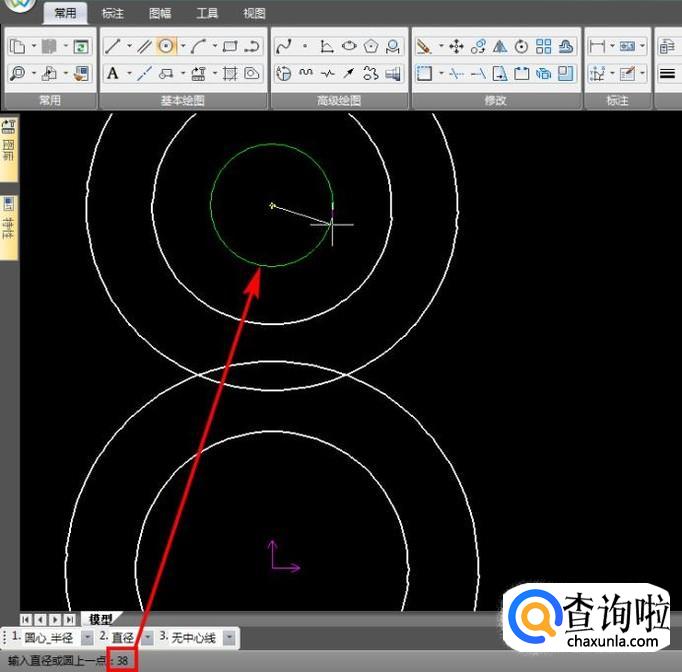This screenshot has width=682, height=672.
Task: Expand the 无中心线 option dropdown
Action: (x=229, y=637)
